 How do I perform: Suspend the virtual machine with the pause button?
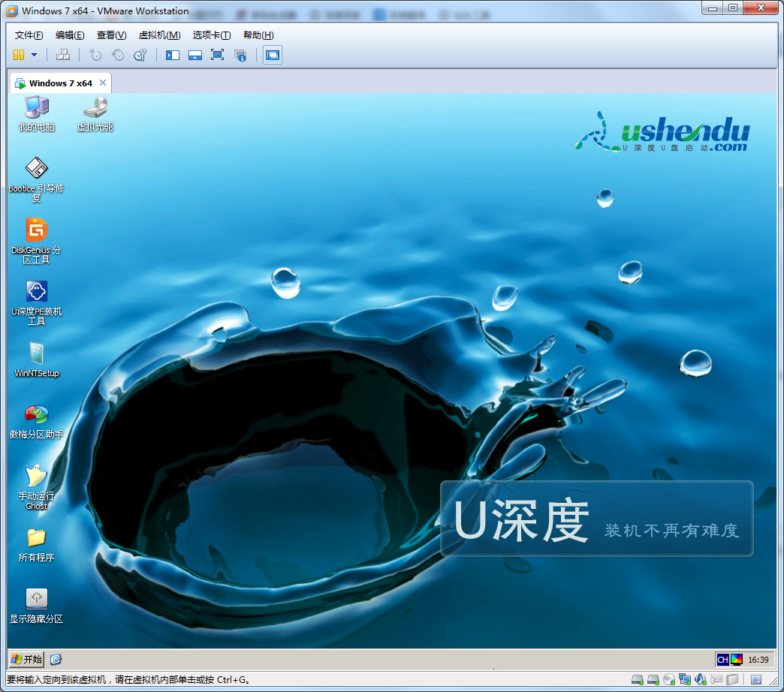pos(19,55)
